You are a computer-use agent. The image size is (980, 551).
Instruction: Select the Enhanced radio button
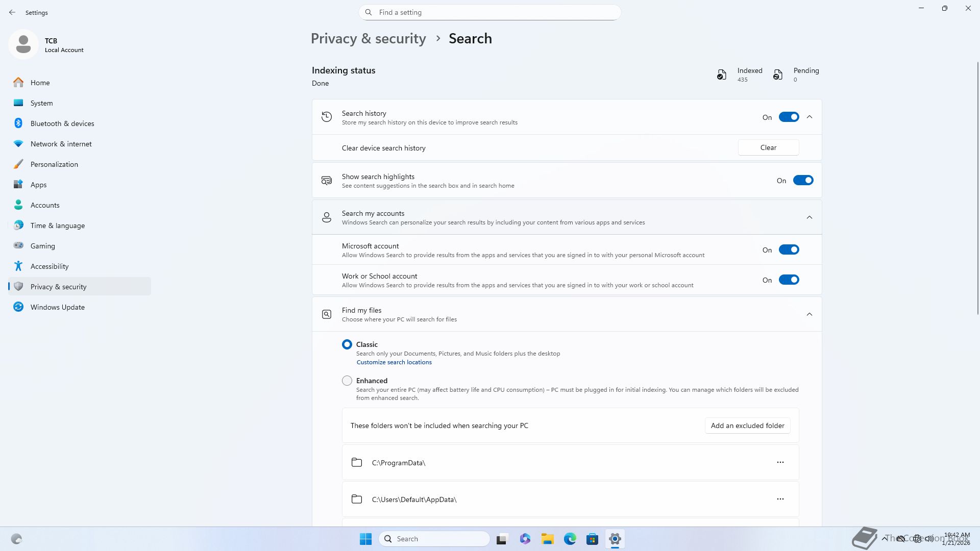347,381
